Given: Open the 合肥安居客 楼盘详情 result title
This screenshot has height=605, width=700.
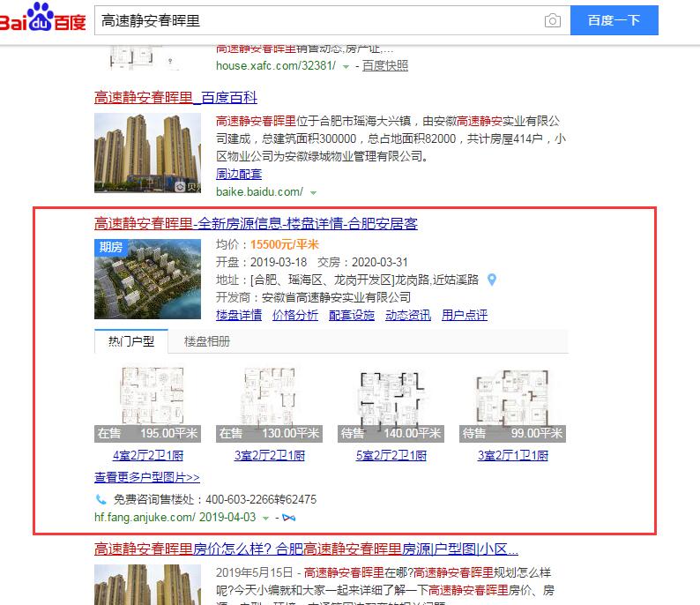Looking at the screenshot, I should [256, 223].
